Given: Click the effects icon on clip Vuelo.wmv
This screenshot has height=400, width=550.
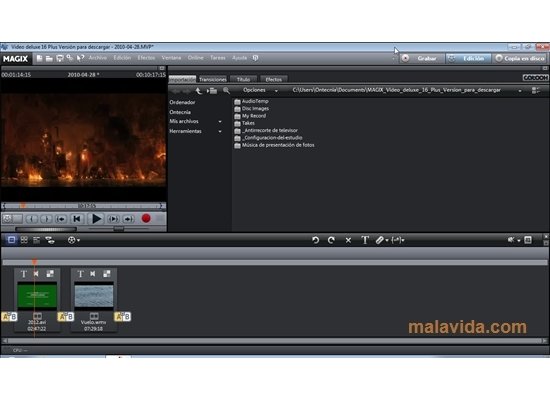Looking at the screenshot, I should pyautogui.click(x=107, y=274).
